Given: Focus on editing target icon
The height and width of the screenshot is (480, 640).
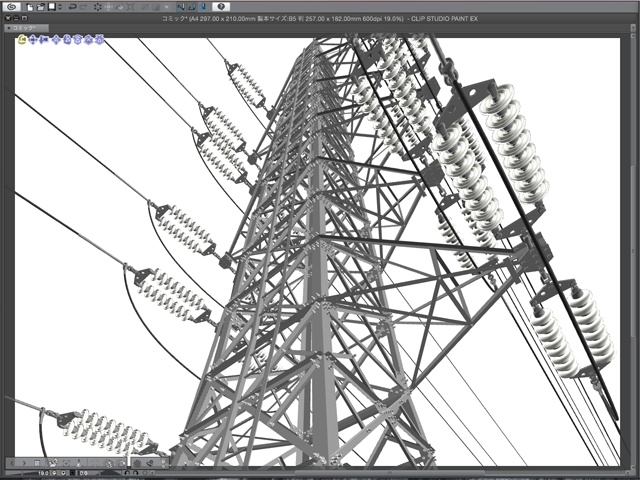Looking at the screenshot, I should coord(67,463).
